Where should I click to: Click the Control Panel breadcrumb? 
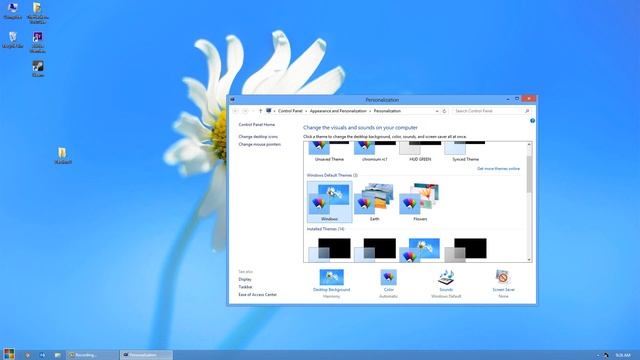click(290, 111)
